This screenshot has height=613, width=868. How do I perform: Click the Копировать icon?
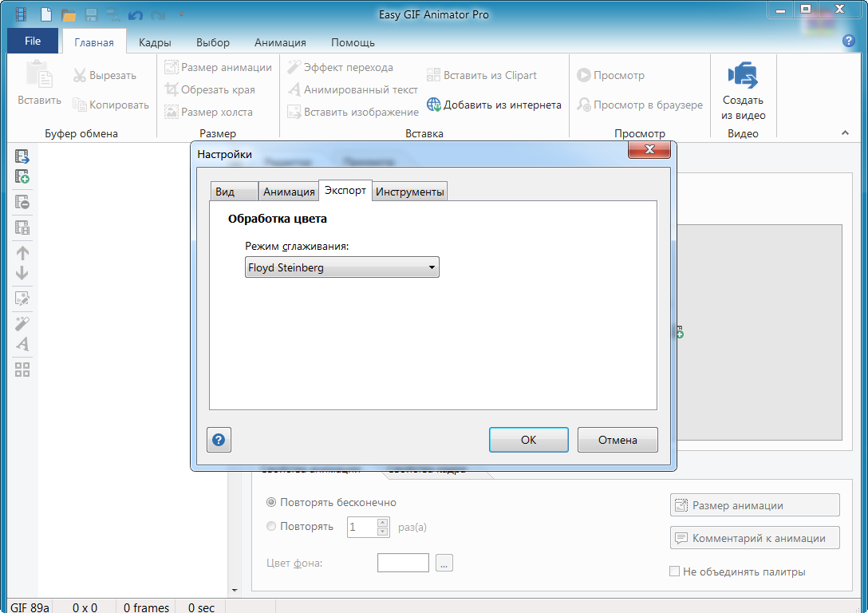(80, 105)
